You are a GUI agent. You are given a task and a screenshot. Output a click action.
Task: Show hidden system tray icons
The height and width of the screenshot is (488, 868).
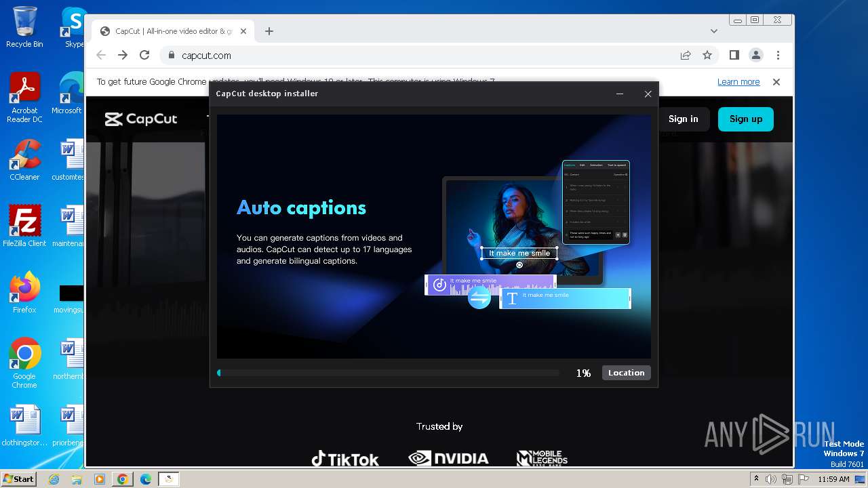pyautogui.click(x=756, y=479)
